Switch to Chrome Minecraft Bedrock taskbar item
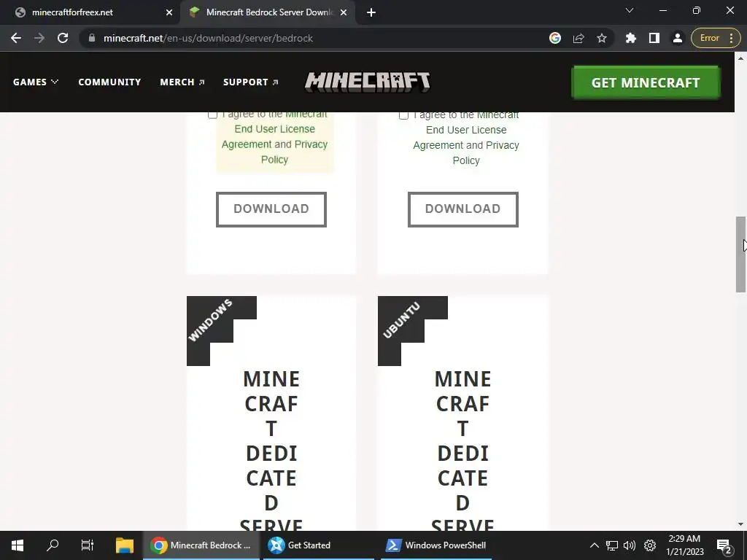 pos(201,545)
